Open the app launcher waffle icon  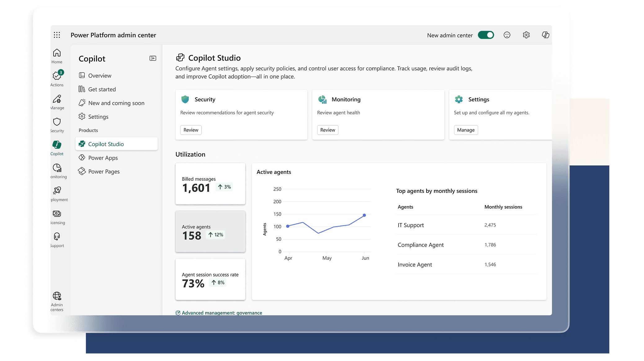pos(57,35)
